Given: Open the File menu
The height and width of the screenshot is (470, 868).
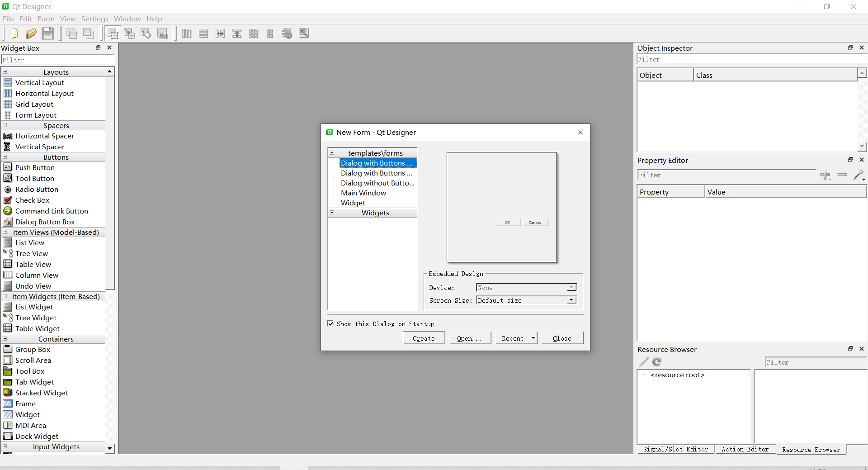Looking at the screenshot, I should (x=8, y=19).
